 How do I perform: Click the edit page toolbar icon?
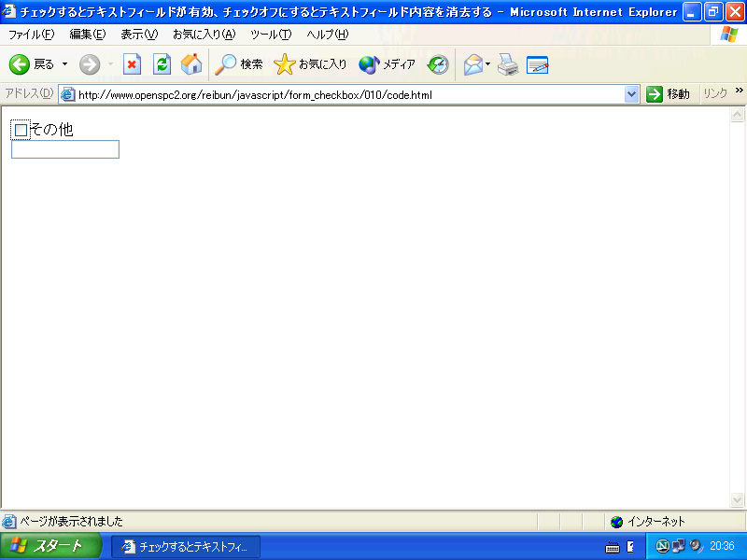point(538,64)
